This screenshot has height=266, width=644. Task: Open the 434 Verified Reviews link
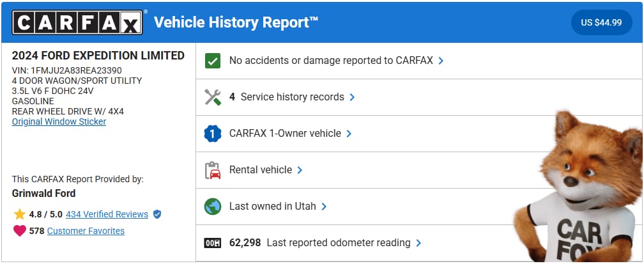click(x=107, y=214)
